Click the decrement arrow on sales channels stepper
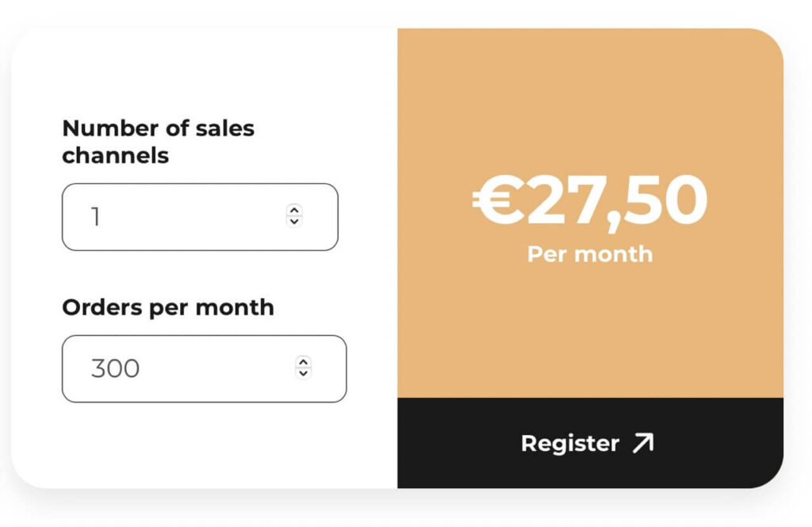812x527 pixels. pyautogui.click(x=293, y=223)
